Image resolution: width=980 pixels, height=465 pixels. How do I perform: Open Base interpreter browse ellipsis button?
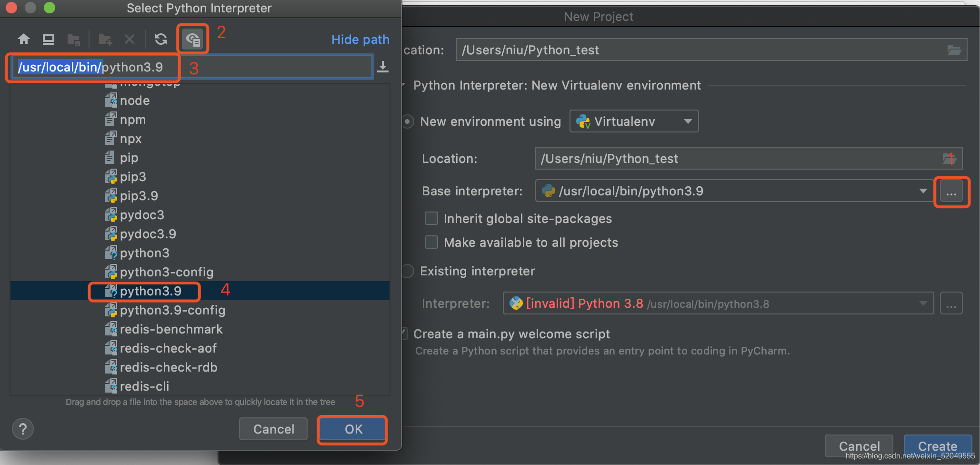951,192
